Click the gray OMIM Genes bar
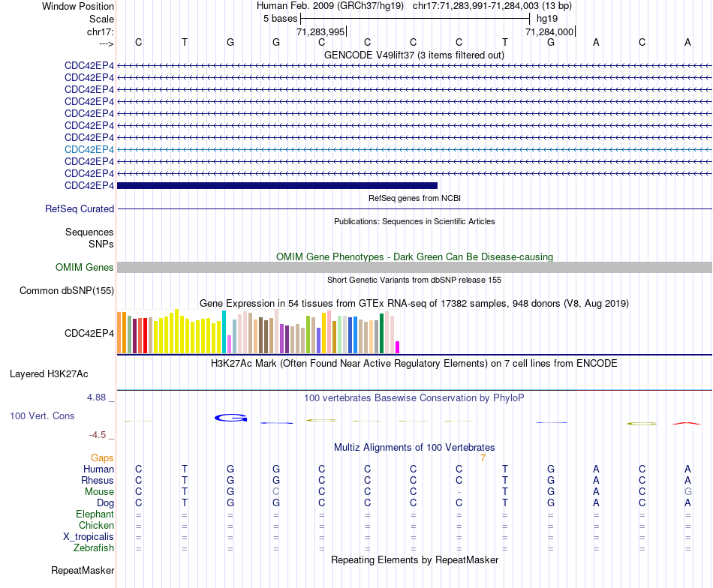Image resolution: width=713 pixels, height=588 pixels. [x=414, y=267]
